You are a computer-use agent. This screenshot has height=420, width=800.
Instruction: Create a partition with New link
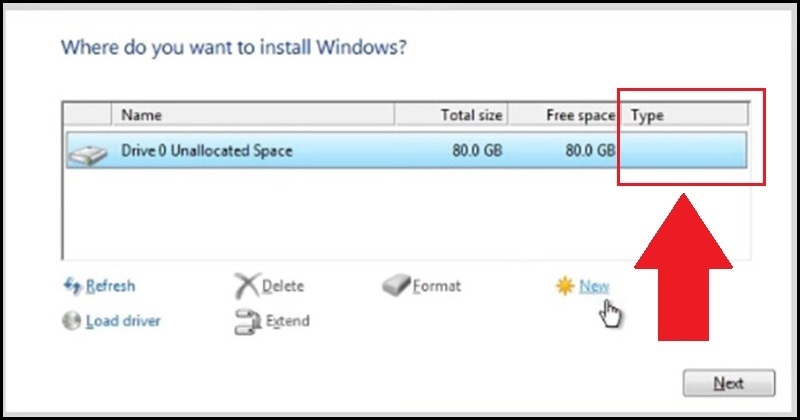[x=594, y=287]
